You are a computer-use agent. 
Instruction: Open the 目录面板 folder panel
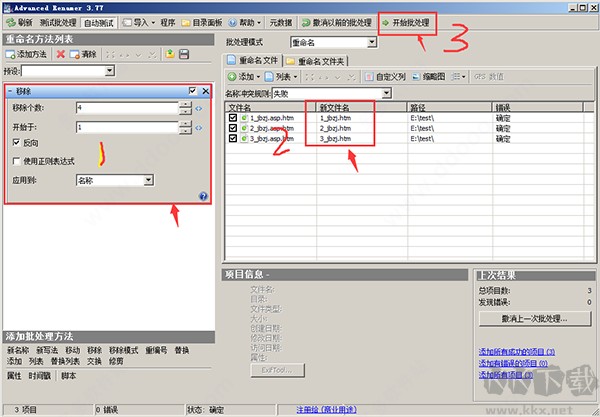pyautogui.click(x=202, y=23)
